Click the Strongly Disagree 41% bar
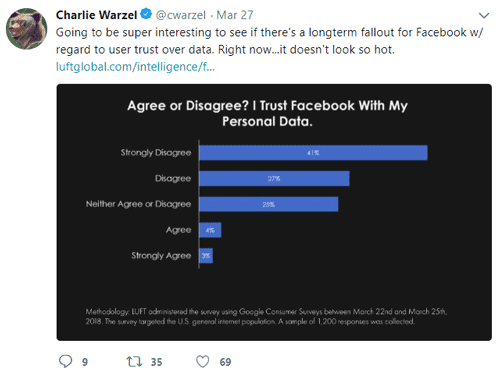 tap(313, 153)
